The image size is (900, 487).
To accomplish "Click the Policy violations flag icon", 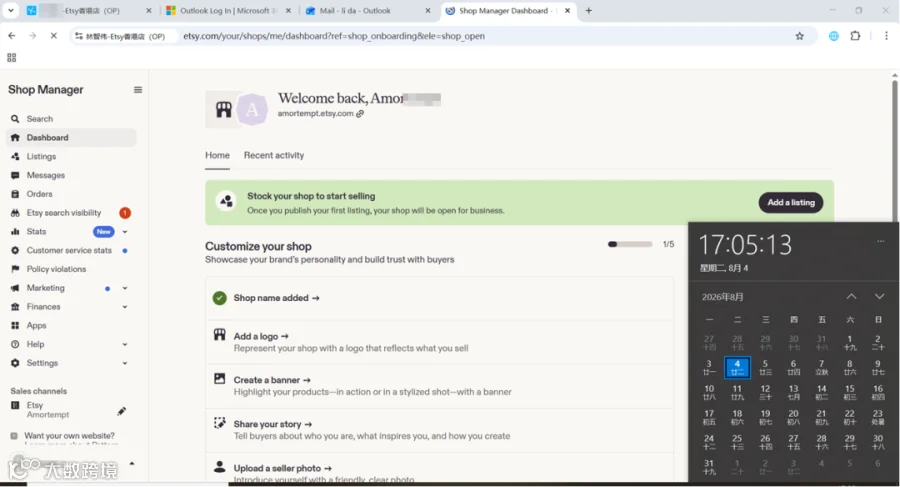I will (x=15, y=269).
